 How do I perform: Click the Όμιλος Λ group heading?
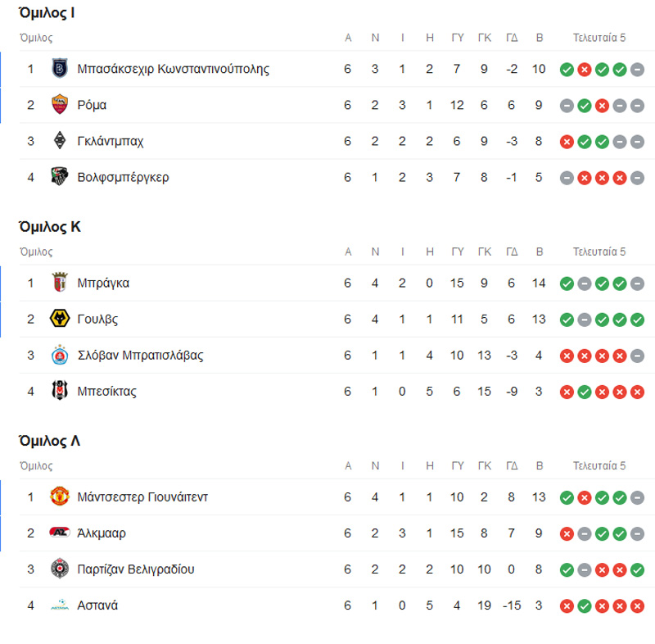tap(50, 441)
